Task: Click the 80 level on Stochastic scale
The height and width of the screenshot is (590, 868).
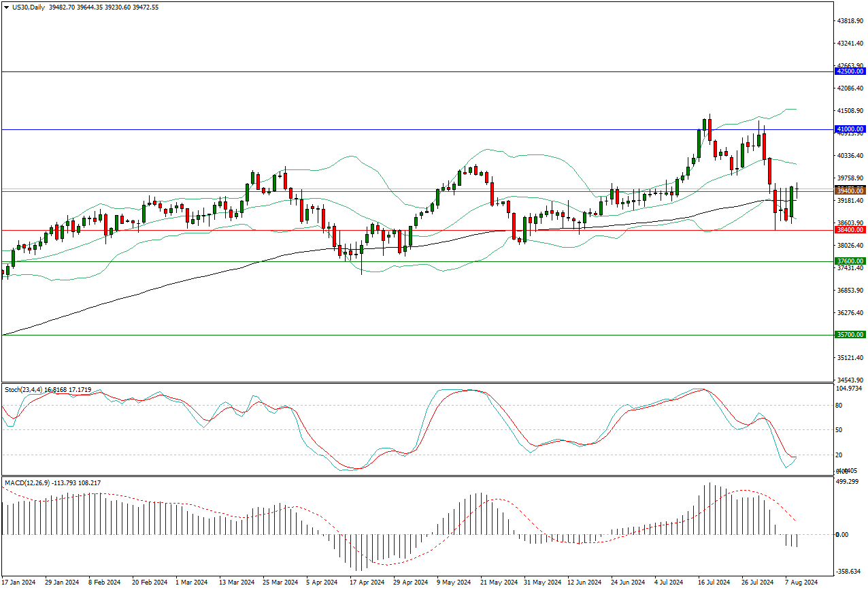Action: [x=839, y=406]
